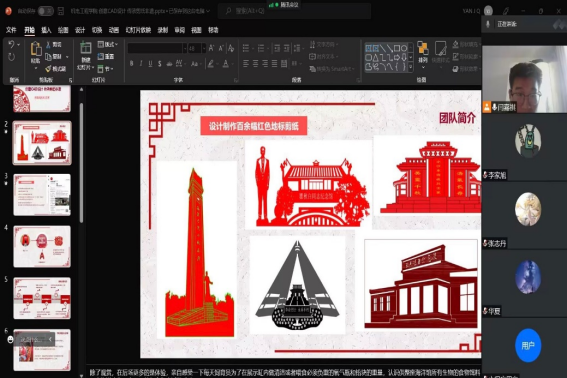567x378 pixels.
Task: Click the Convert to SmartArt button
Action: coord(332,69)
